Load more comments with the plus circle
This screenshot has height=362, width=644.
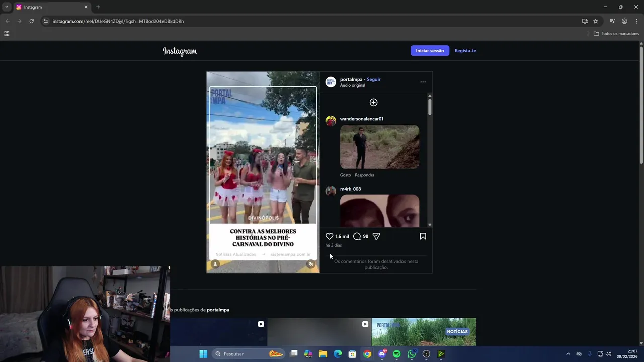(x=373, y=102)
